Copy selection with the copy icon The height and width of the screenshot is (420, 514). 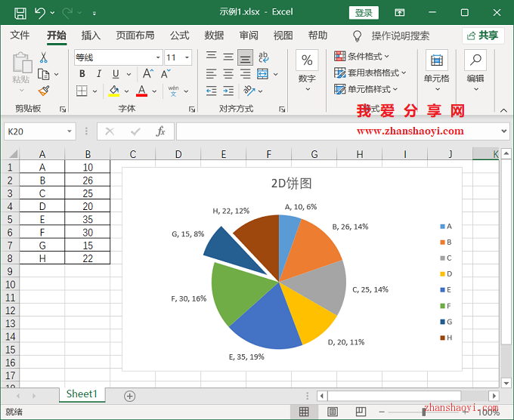44,74
